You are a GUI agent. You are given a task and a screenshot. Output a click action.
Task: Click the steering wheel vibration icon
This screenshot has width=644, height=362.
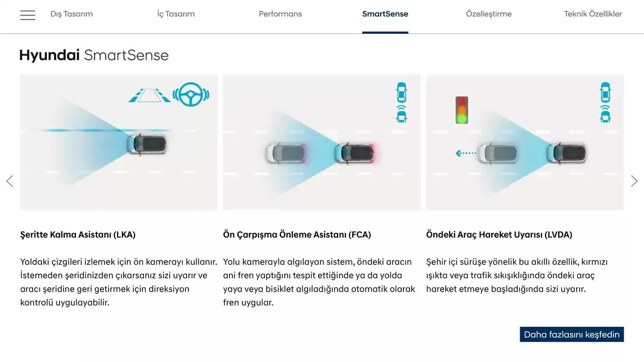(x=191, y=94)
